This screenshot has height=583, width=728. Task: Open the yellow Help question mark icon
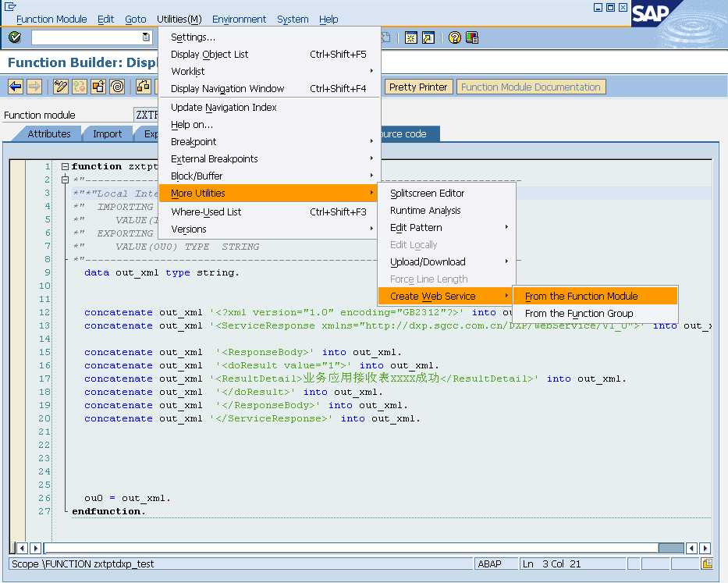pyautogui.click(x=455, y=37)
